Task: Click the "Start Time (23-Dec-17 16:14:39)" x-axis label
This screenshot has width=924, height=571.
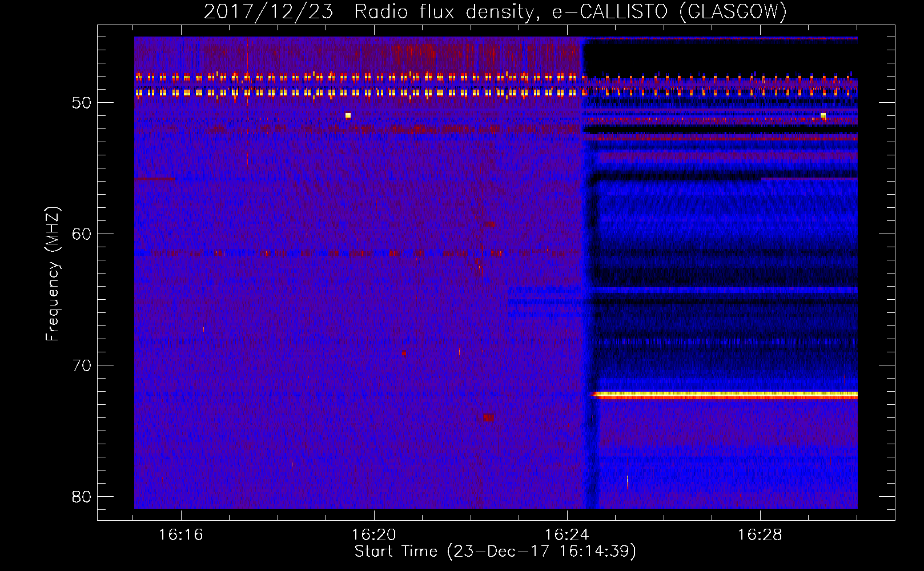Action: [495, 552]
